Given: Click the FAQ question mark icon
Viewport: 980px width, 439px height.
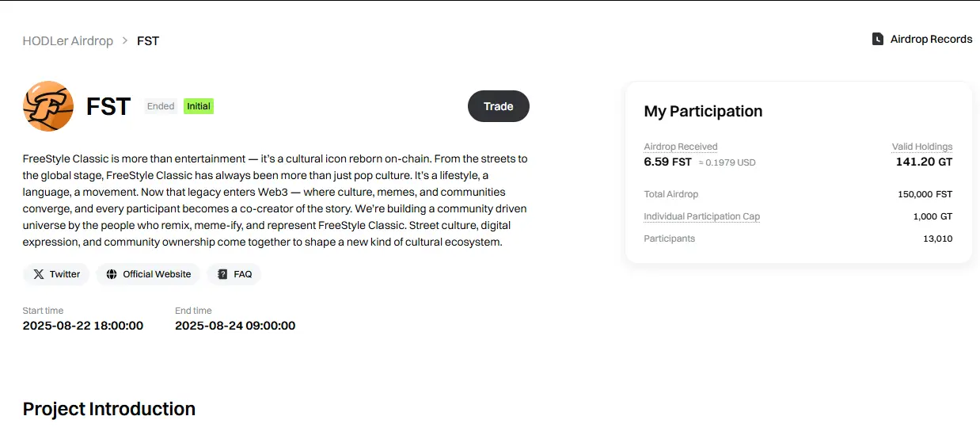Looking at the screenshot, I should pyautogui.click(x=222, y=274).
